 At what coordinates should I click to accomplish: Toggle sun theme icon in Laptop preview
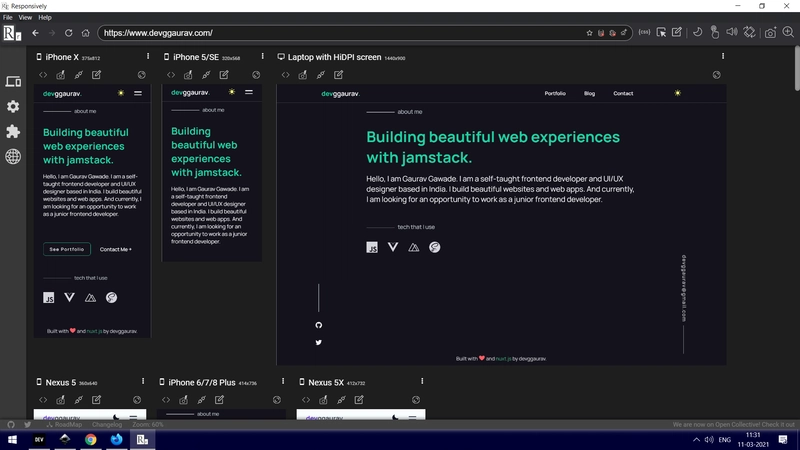[678, 93]
